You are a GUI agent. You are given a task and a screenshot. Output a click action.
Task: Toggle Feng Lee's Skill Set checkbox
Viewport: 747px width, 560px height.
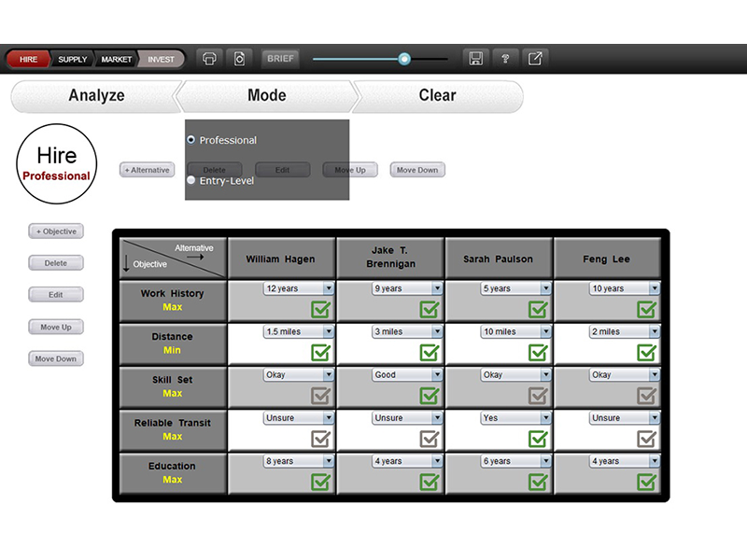646,395
